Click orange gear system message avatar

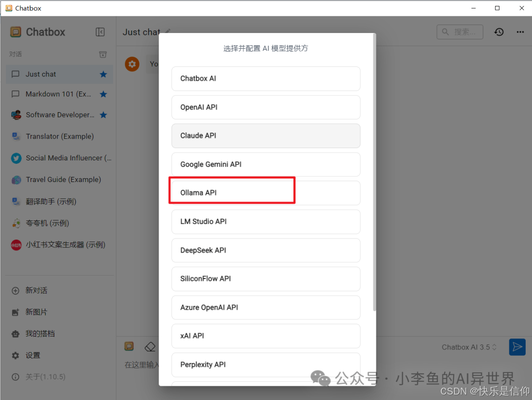coord(132,64)
